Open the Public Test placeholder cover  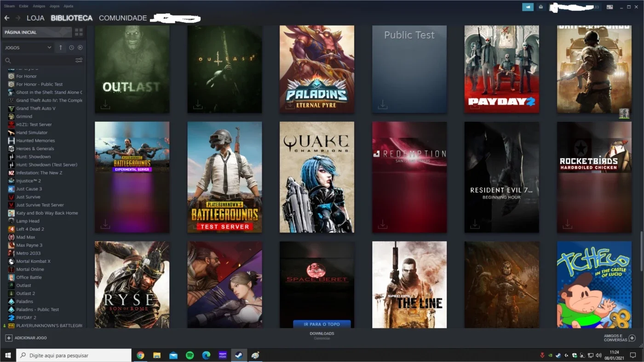pyautogui.click(x=409, y=69)
